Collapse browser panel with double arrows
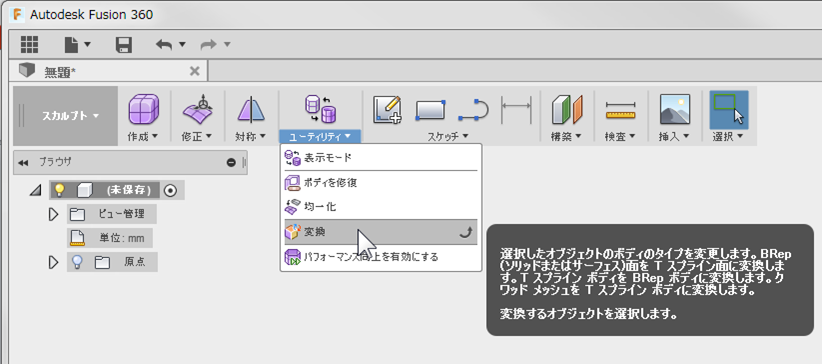Screen dimensions: 822x364 [23, 163]
